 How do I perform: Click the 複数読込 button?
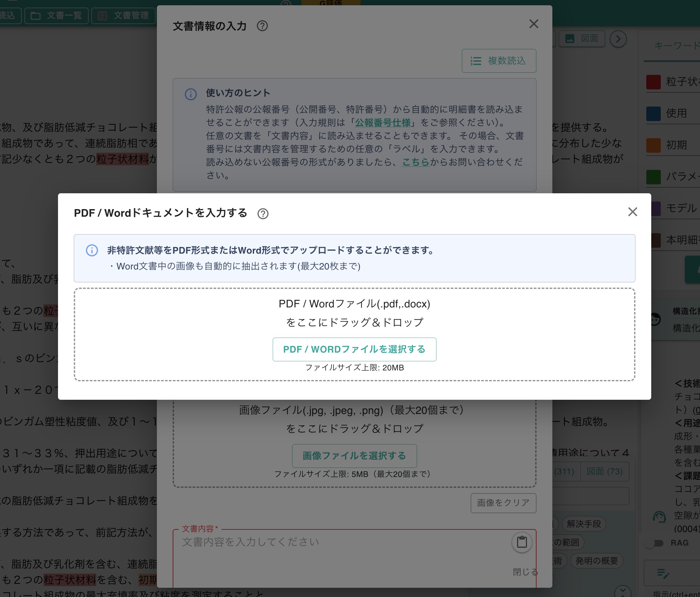pos(499,61)
